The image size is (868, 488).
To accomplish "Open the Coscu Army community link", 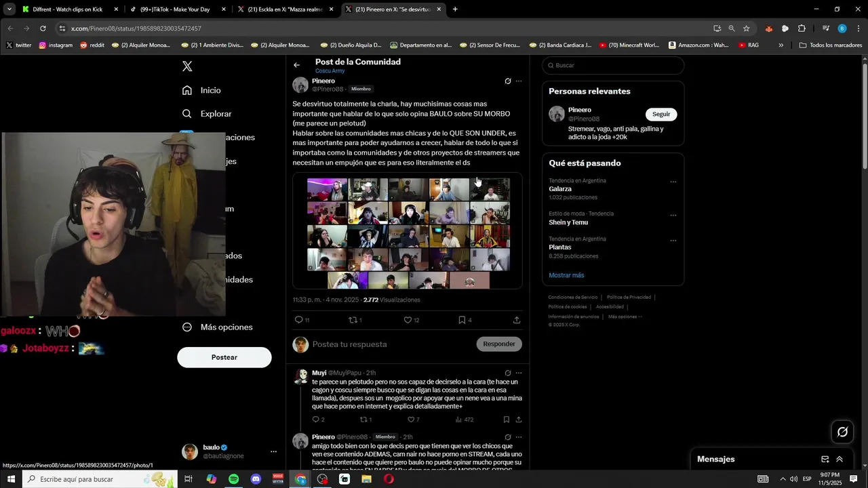I will coord(330,71).
